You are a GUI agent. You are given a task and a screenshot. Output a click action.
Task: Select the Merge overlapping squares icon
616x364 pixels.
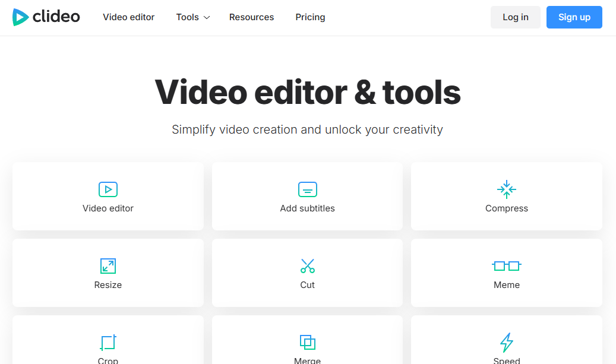tap(307, 342)
